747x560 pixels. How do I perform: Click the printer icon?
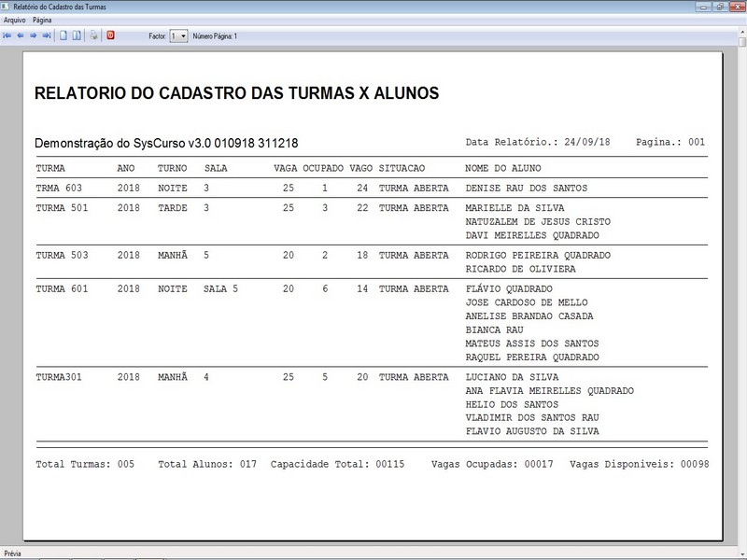(94, 35)
